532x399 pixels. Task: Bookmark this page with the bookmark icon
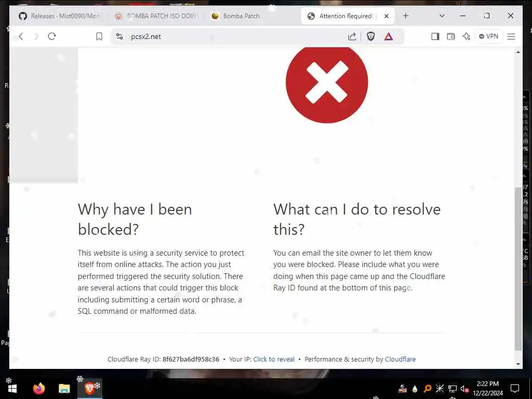click(x=99, y=36)
